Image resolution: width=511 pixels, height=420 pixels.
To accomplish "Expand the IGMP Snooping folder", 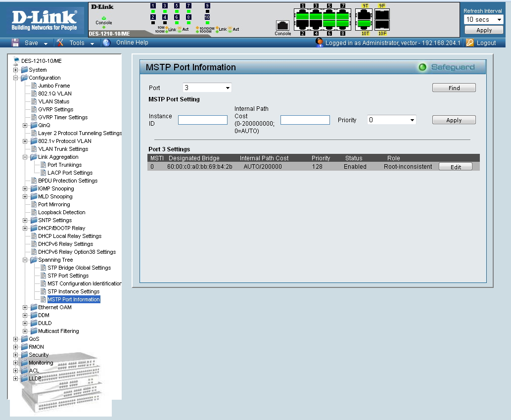I will tap(25, 189).
